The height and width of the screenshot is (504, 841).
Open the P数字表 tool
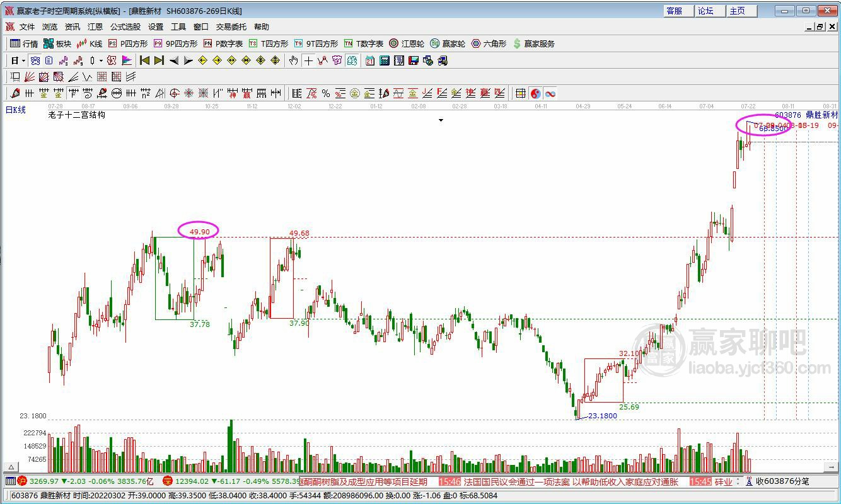click(x=223, y=43)
